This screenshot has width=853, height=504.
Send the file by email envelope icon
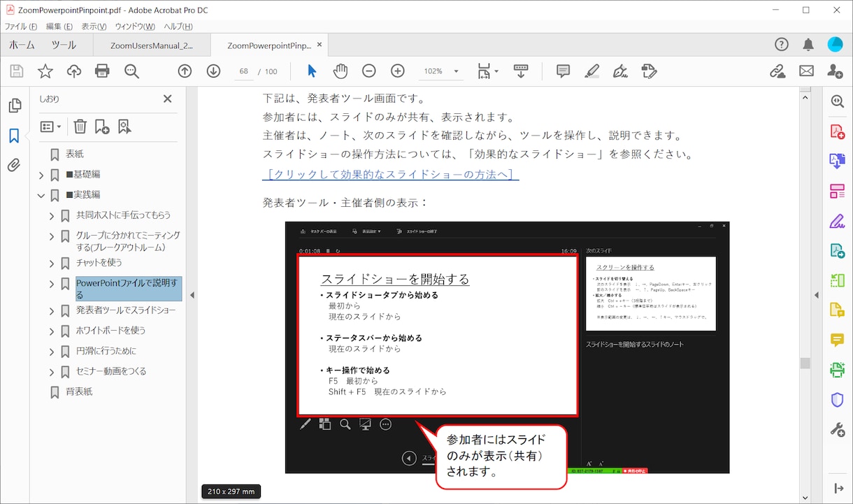(806, 71)
